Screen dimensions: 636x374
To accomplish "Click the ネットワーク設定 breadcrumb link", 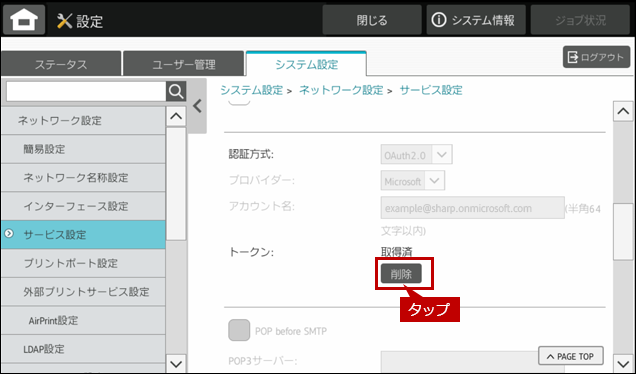I will [x=341, y=90].
